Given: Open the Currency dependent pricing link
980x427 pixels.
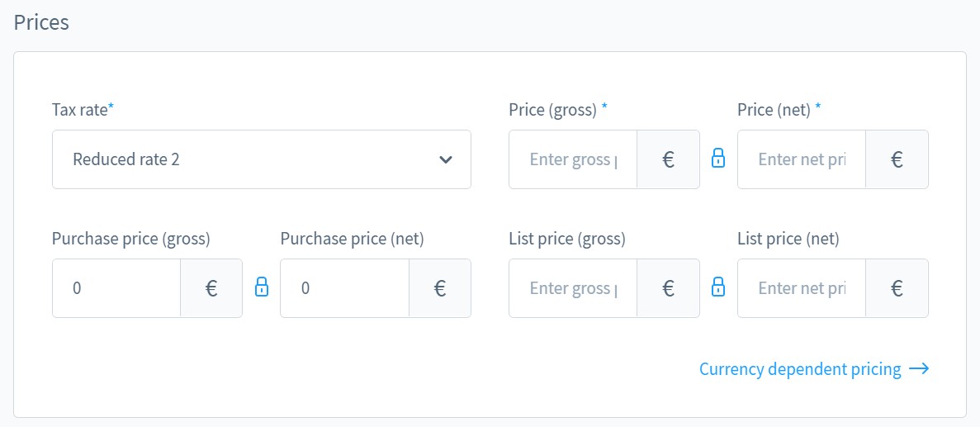Looking at the screenshot, I should (x=800, y=369).
